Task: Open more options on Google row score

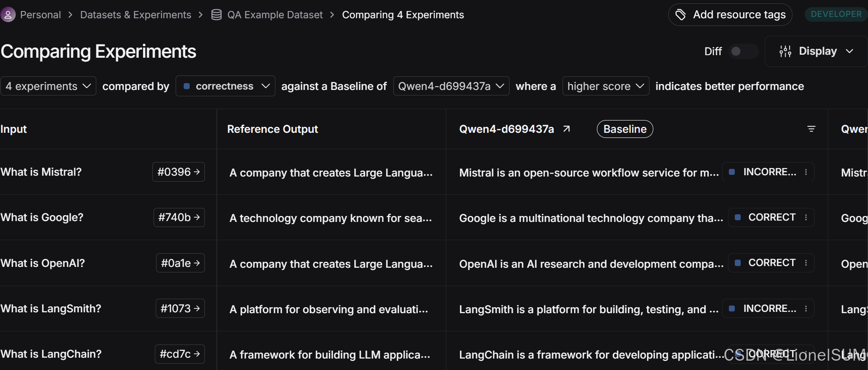Action: pos(806,217)
